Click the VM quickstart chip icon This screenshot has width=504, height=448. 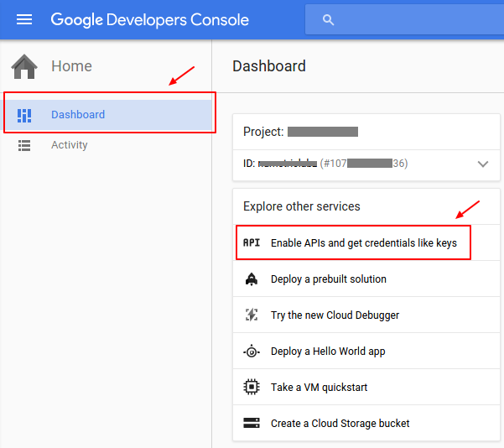252,387
